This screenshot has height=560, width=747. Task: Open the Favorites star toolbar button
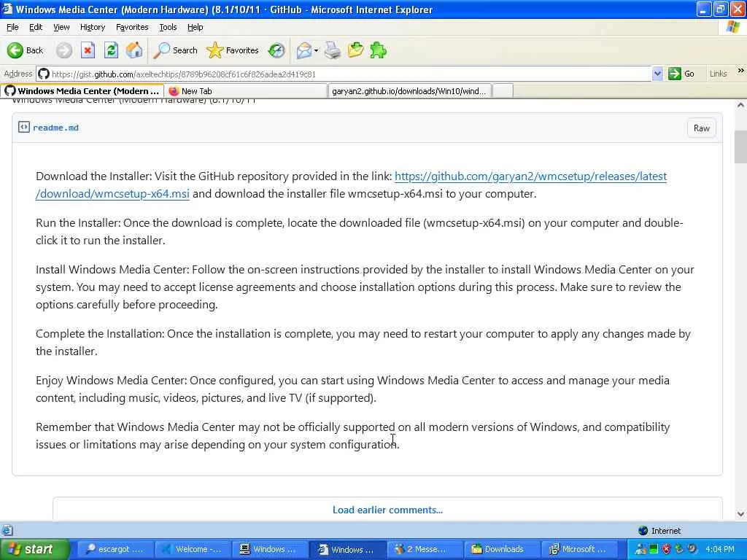point(233,50)
